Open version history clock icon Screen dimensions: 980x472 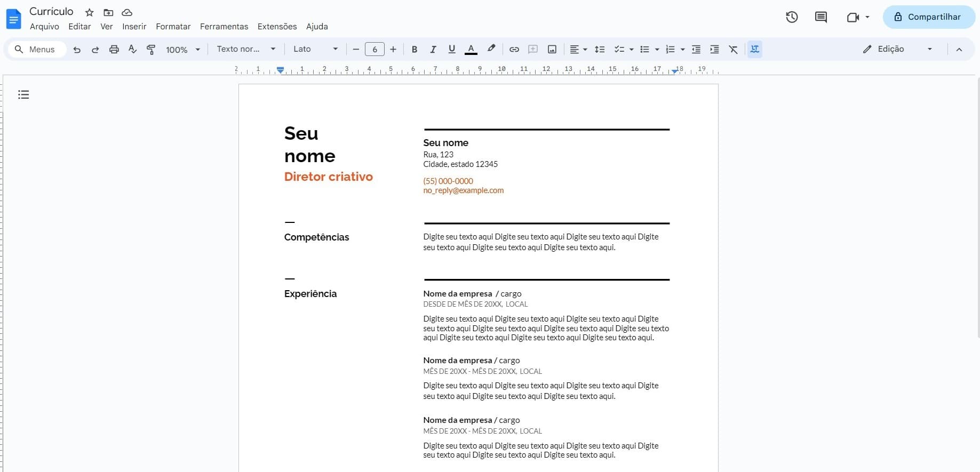[792, 17]
